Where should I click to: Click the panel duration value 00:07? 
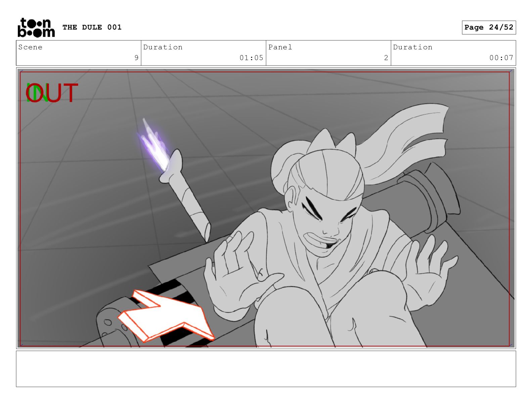pyautogui.click(x=501, y=58)
